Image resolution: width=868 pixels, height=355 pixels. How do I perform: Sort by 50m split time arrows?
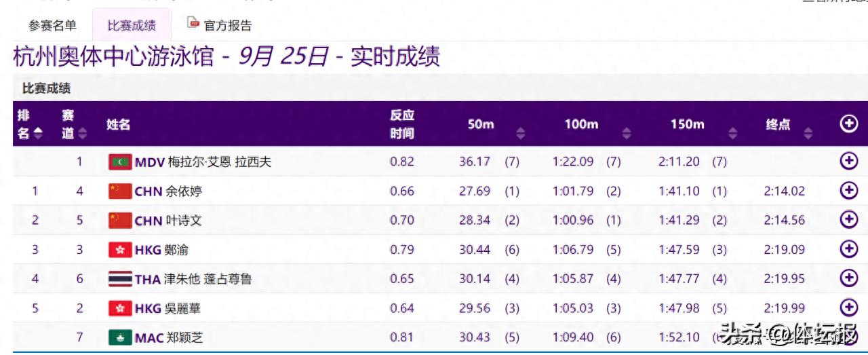[520, 134]
